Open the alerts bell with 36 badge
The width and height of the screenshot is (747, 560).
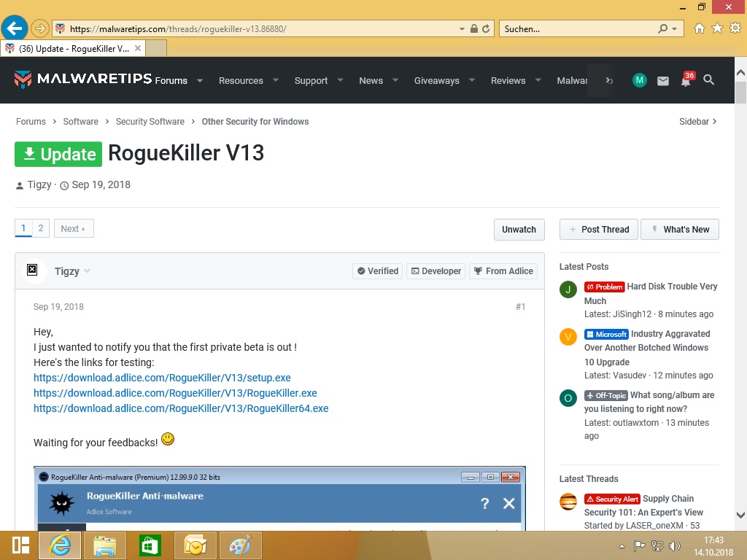point(686,79)
